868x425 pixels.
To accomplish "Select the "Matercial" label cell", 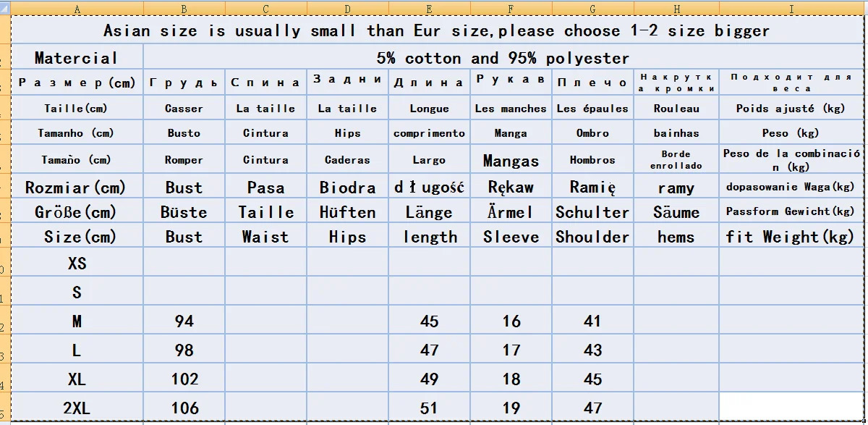I will click(77, 58).
